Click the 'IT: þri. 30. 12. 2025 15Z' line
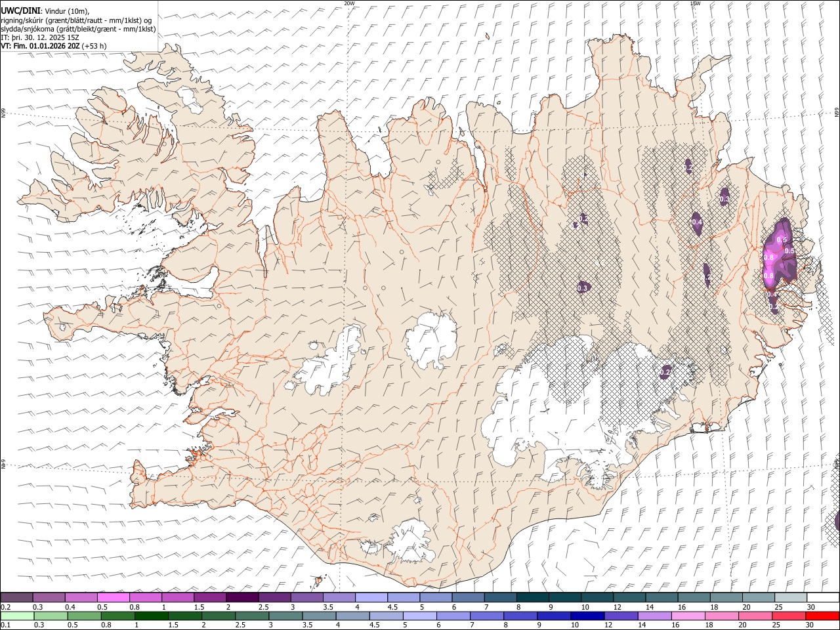Viewport: 840px width, 630px height. click(41, 37)
